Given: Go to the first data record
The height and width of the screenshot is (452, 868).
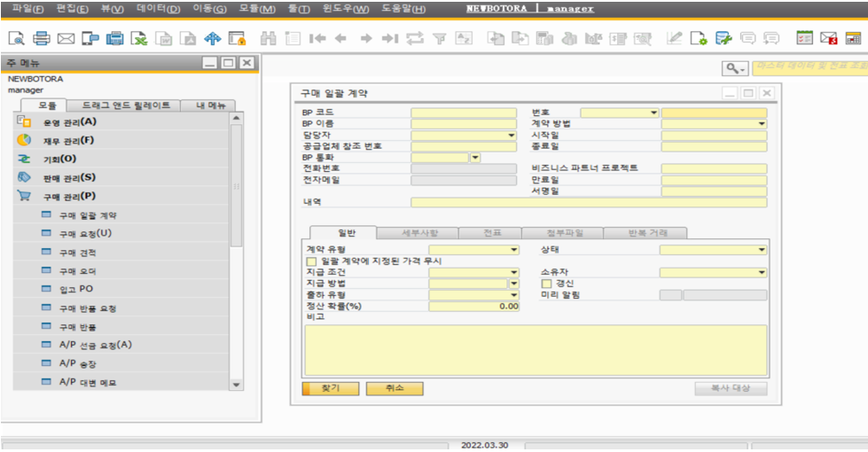Looking at the screenshot, I should click(317, 38).
